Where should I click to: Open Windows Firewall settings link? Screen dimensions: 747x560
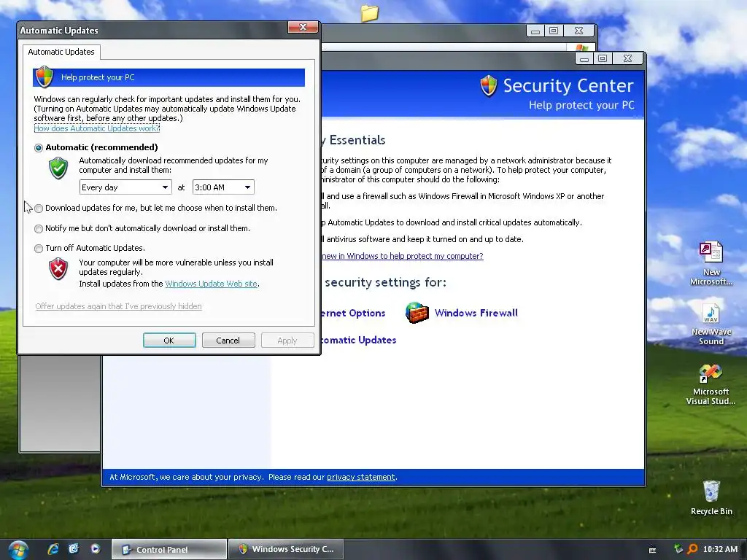pyautogui.click(x=476, y=313)
